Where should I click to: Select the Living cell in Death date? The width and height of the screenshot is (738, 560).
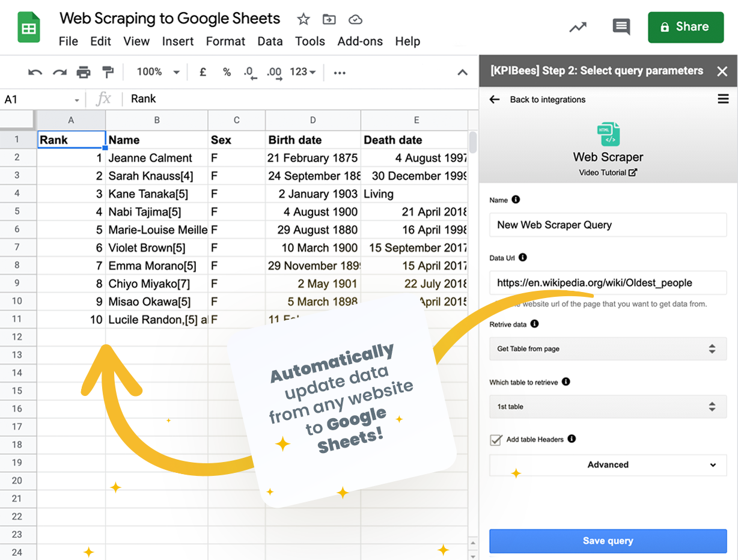414,194
